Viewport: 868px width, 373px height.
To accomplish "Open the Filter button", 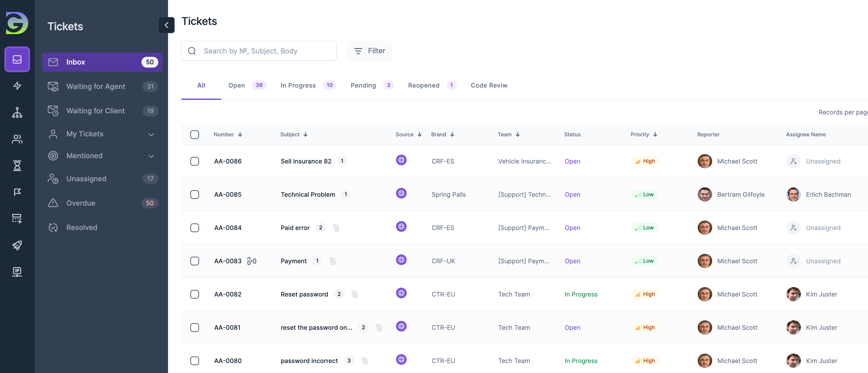I will point(370,51).
